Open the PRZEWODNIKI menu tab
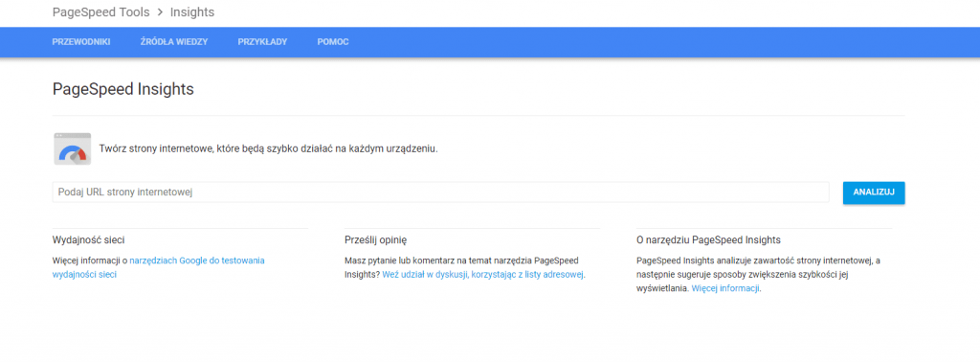The height and width of the screenshot is (362, 980). 81,42
